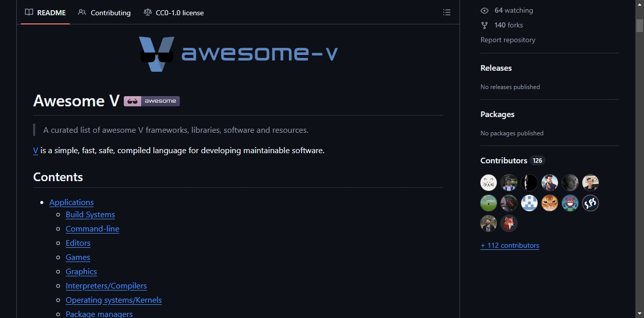The height and width of the screenshot is (318, 644).
Task: Open the second avatar in first contributor row
Action: coord(509,183)
